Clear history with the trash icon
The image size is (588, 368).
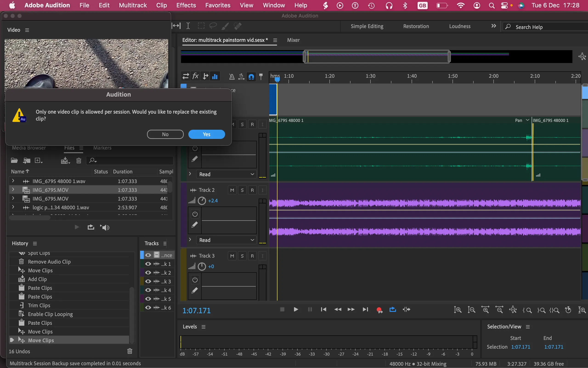tap(130, 351)
